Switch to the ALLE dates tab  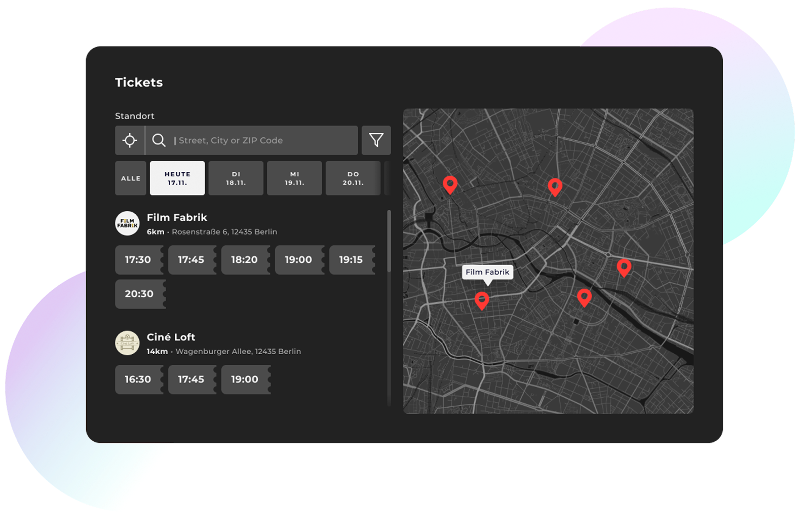point(131,178)
